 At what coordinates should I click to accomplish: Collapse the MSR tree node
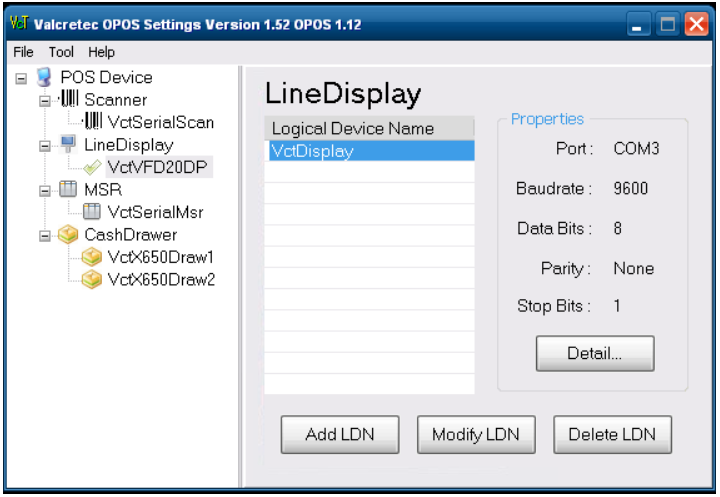[x=45, y=190]
